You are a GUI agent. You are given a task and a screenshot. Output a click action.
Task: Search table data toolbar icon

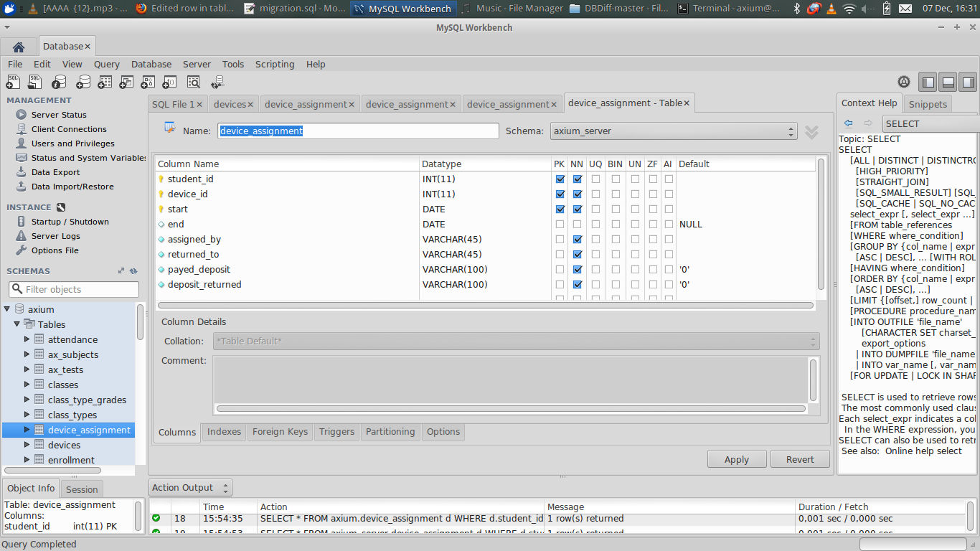(194, 82)
